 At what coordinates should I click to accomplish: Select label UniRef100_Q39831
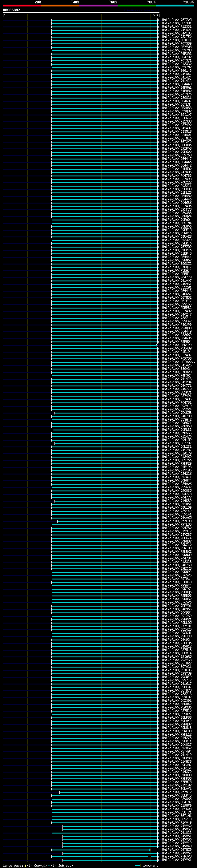click(x=176, y=98)
